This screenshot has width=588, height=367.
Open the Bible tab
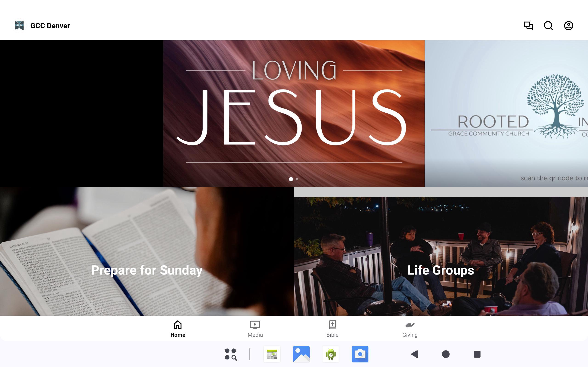tap(332, 329)
